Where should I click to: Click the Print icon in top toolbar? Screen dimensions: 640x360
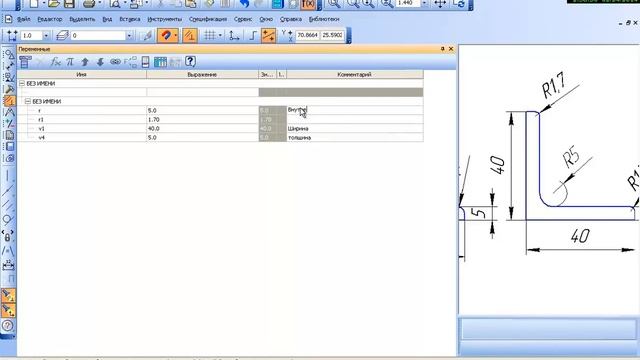point(89,4)
